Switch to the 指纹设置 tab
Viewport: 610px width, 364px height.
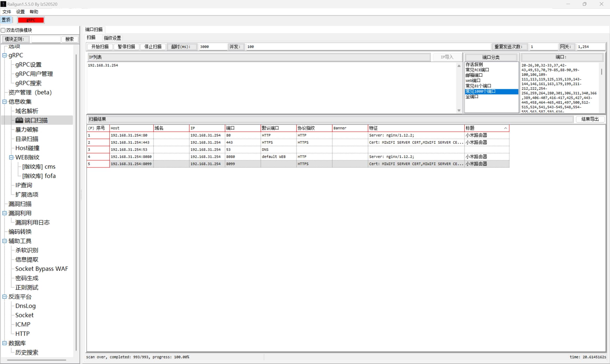112,38
